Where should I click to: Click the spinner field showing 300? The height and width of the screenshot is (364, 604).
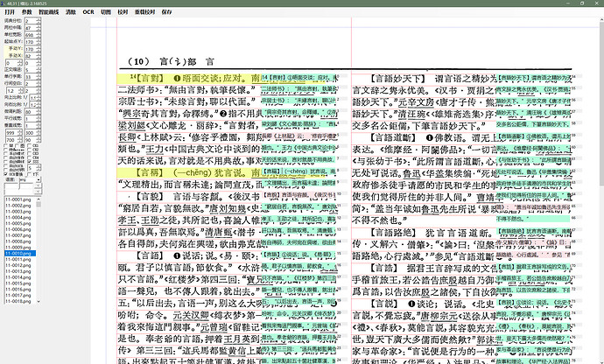(x=32, y=132)
